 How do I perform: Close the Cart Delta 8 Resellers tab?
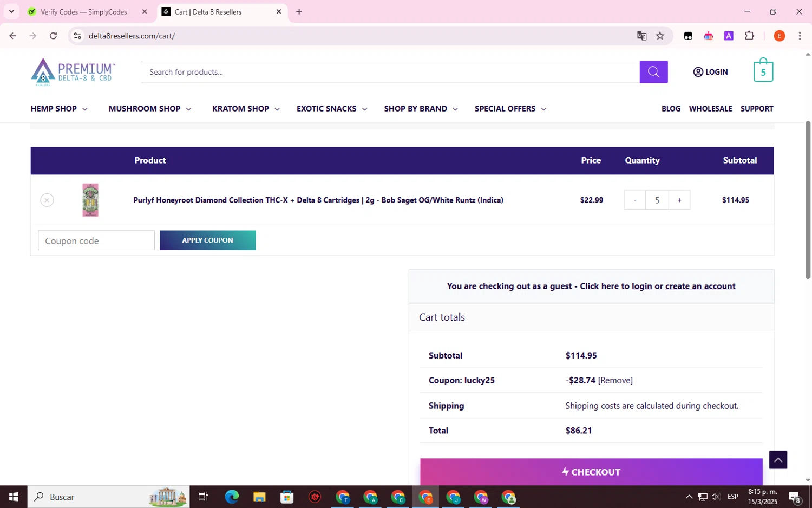(x=279, y=11)
